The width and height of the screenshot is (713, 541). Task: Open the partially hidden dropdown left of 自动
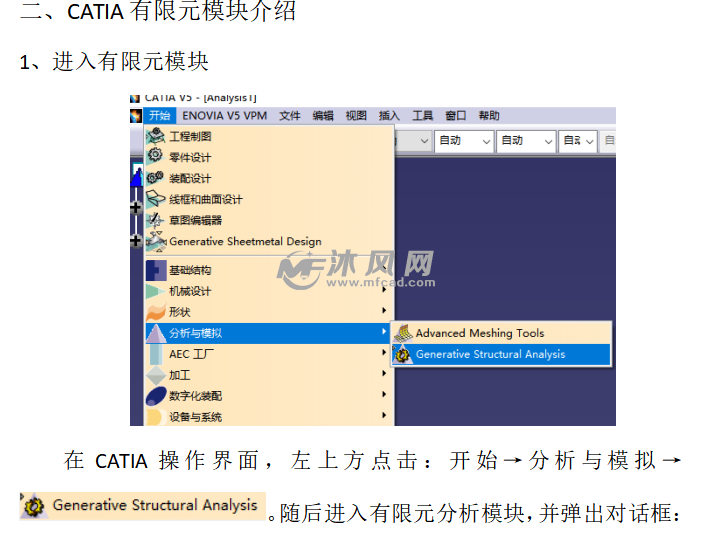pos(413,141)
